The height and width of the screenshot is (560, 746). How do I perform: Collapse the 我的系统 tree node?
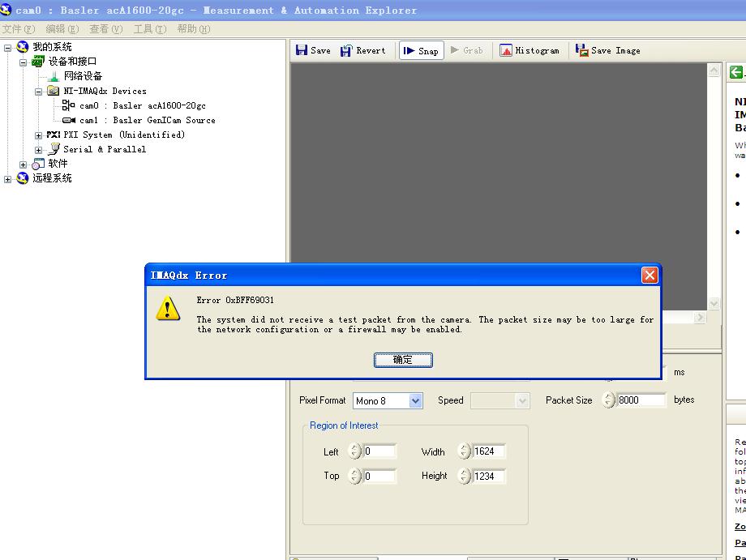point(7,48)
